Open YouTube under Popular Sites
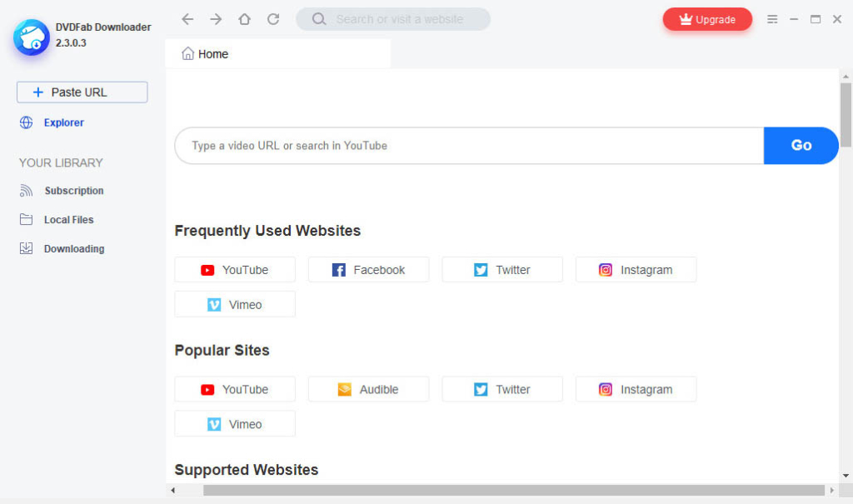 [235, 390]
